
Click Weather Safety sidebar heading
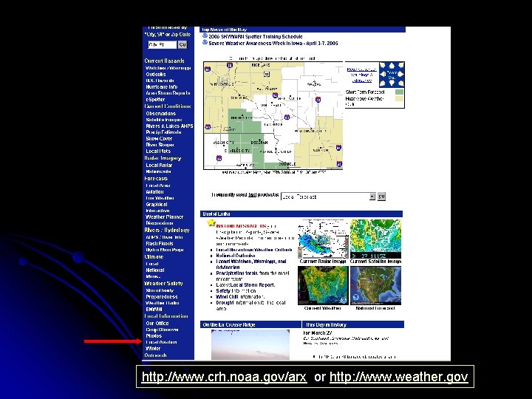(163, 283)
